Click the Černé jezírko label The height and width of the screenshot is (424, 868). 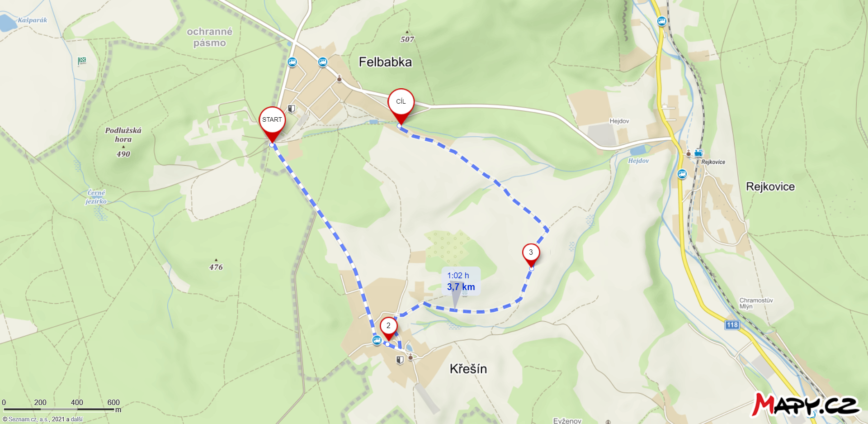tap(96, 197)
